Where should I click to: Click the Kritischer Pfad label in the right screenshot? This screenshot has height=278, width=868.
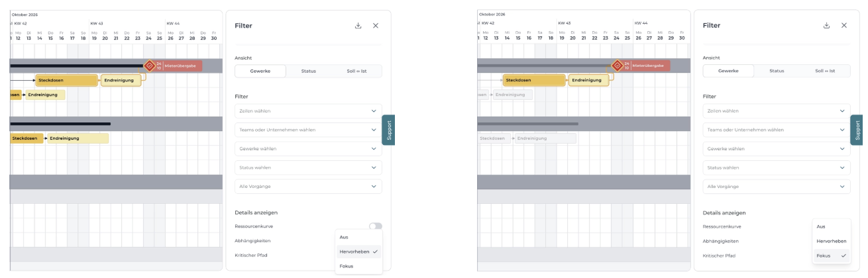pos(720,255)
